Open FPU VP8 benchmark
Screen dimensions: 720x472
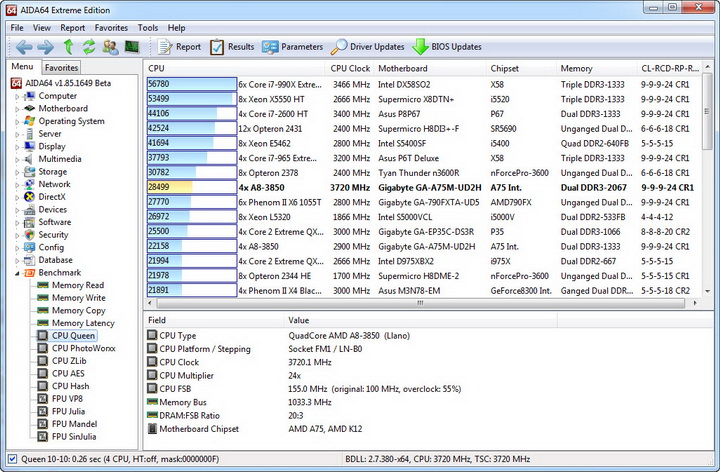pyautogui.click(x=67, y=399)
